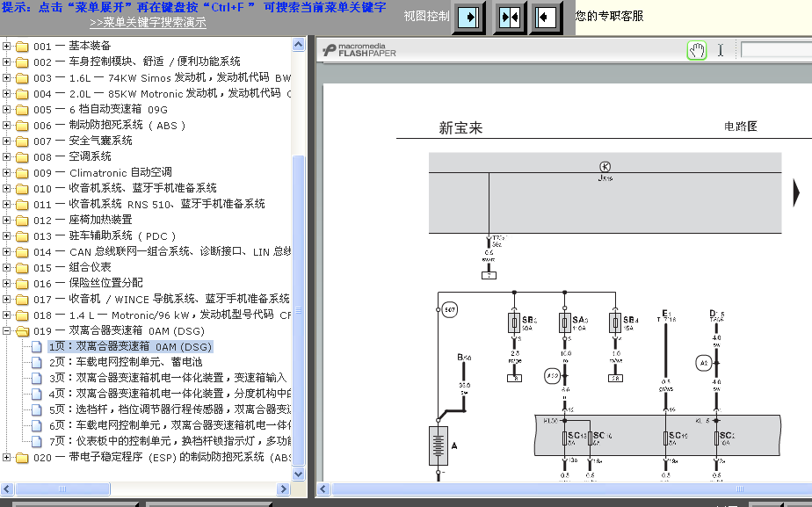The width and height of the screenshot is (812, 507).
Task: Expand the 020 带电子稳定程序 folder
Action: [7, 457]
